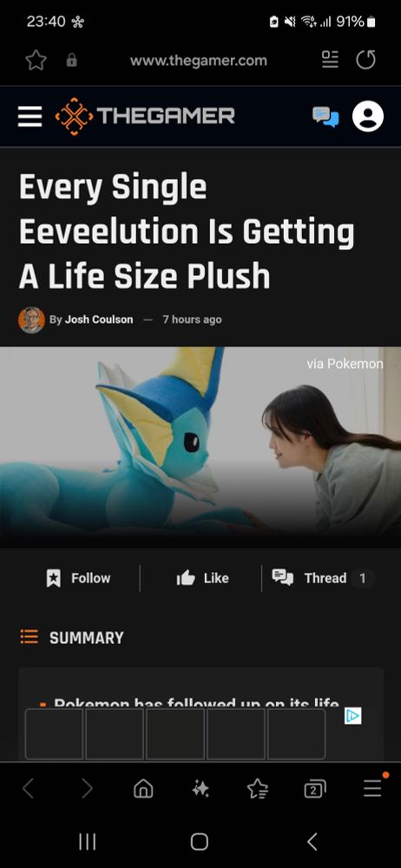The image size is (401, 868).
Task: Toggle Like on this article
Action: 202,578
